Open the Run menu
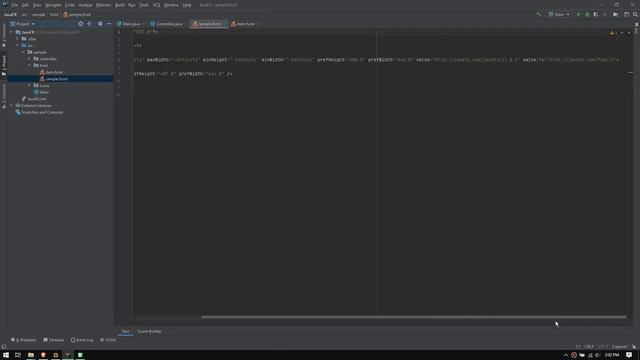Viewport: 640px width, 360px height. click(131, 5)
